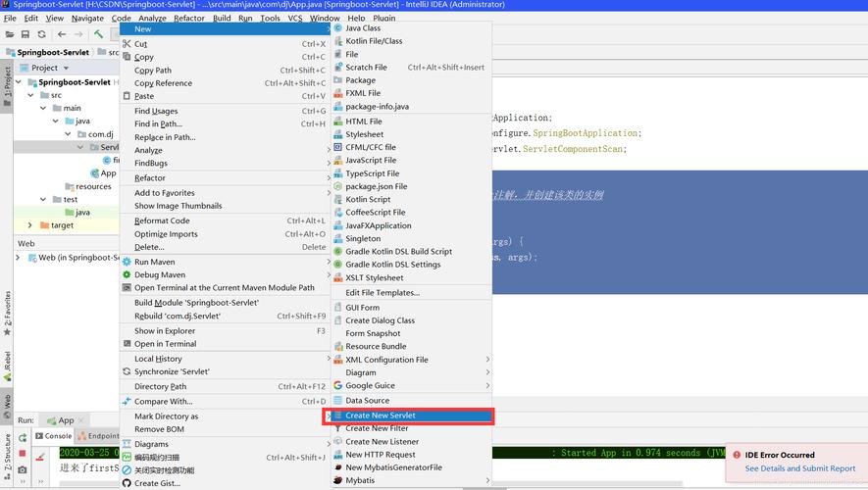Select the App class in tree
868x490 pixels.
point(104,173)
